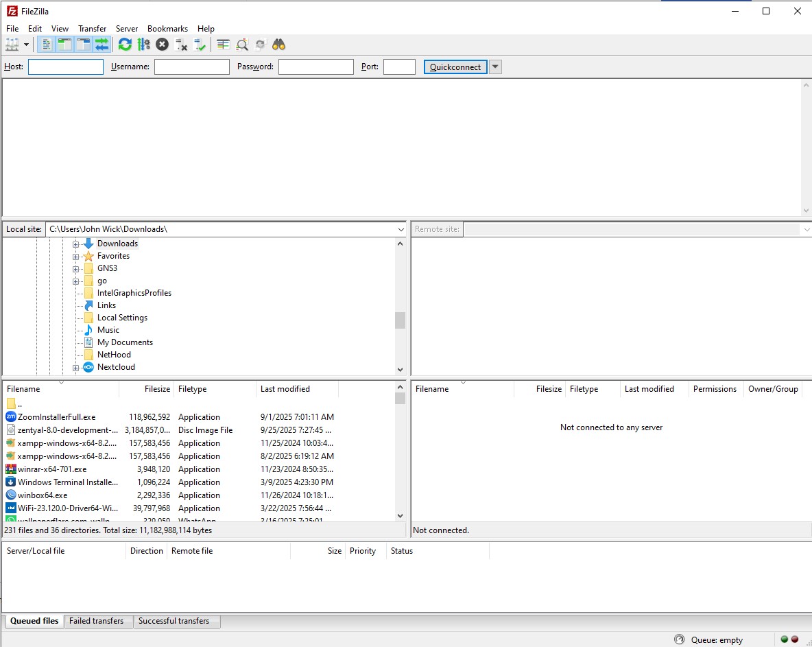The height and width of the screenshot is (647, 812).
Task: Toggle local directory tree display
Action: [64, 45]
